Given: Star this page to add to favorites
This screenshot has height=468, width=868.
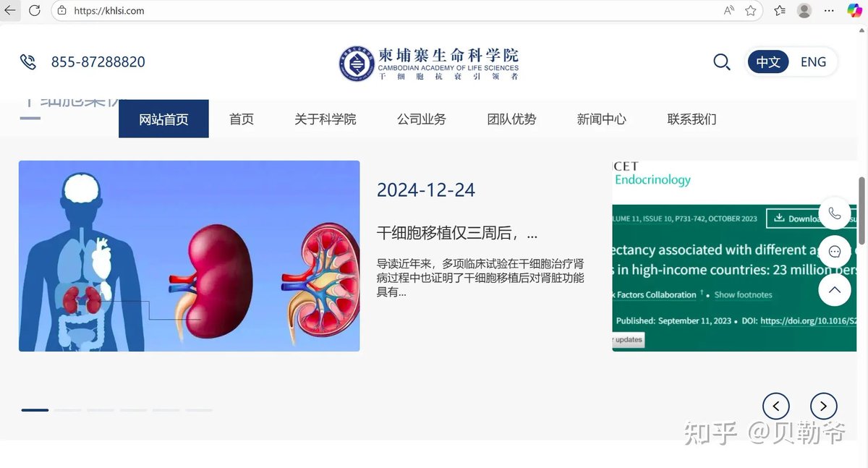Looking at the screenshot, I should (x=750, y=11).
